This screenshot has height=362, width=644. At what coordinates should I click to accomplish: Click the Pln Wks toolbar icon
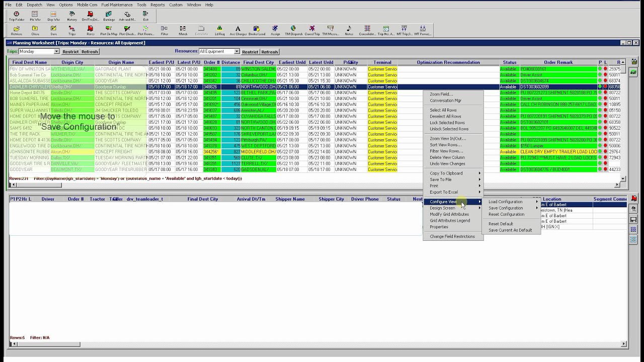(x=35, y=16)
